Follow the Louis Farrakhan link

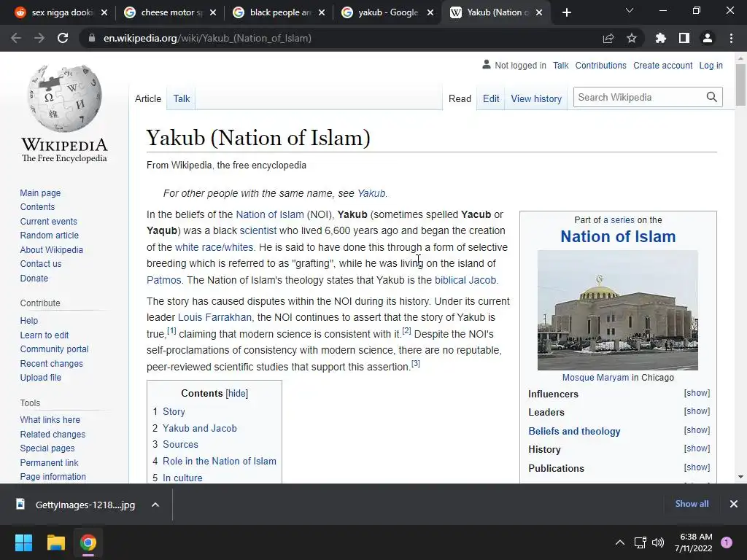pos(215,317)
